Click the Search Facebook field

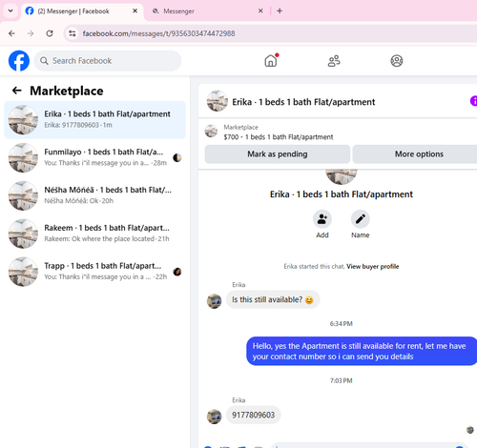coord(108,61)
